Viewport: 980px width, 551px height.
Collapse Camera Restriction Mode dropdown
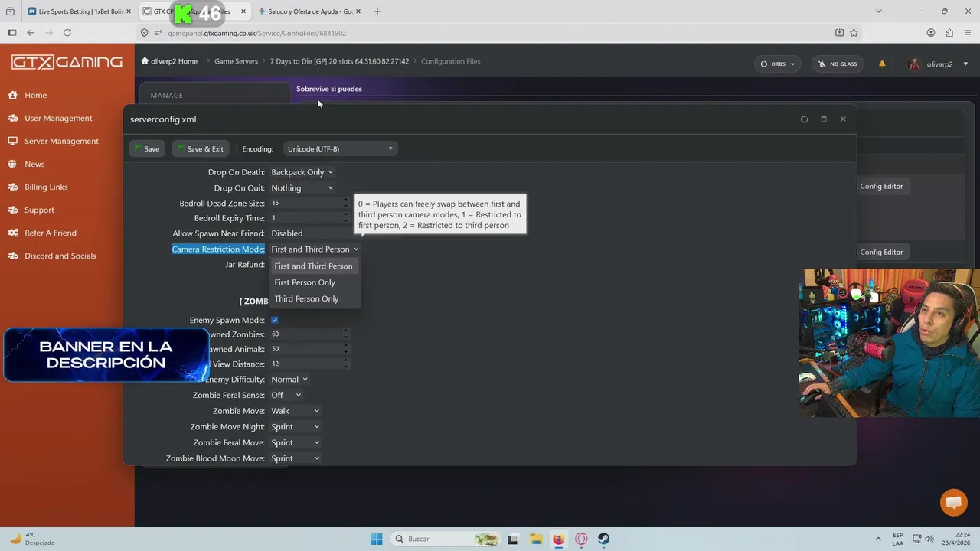click(x=315, y=249)
